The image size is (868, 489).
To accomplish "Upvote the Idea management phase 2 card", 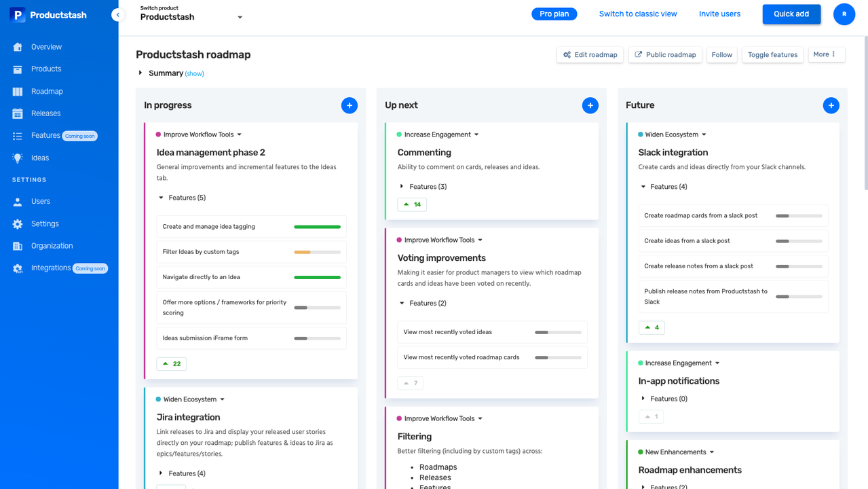I will 171,364.
